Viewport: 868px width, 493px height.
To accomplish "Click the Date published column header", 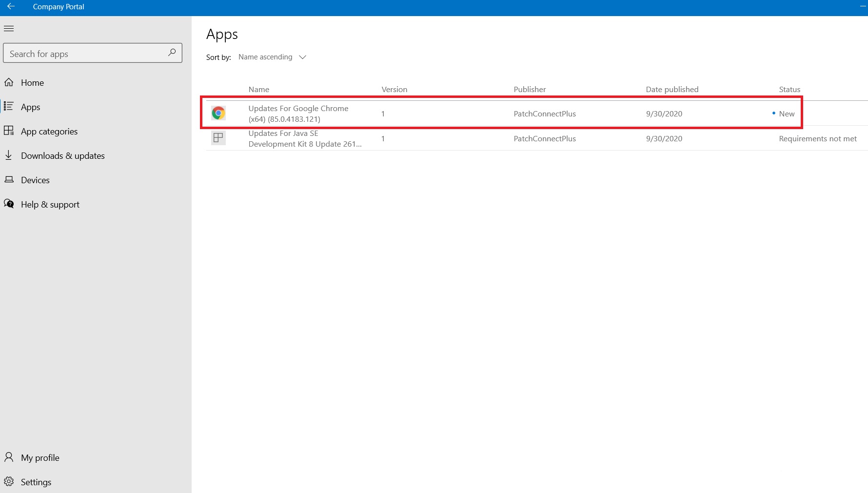I will click(x=672, y=89).
